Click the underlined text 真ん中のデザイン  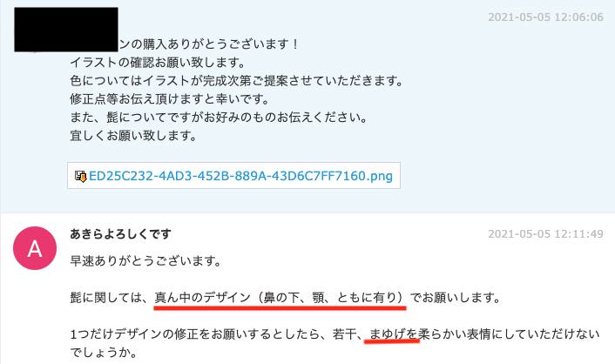(x=202, y=298)
